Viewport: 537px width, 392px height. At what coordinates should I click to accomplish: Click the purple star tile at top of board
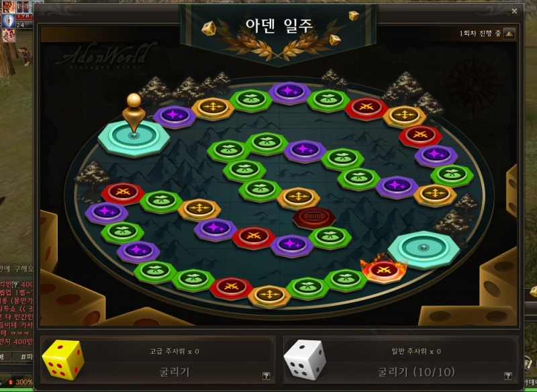[290, 93]
